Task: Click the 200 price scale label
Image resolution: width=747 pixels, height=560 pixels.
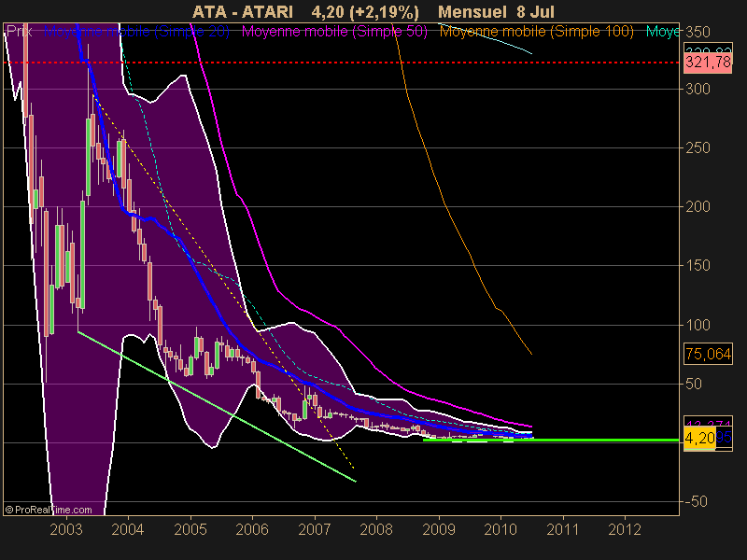Action: pyautogui.click(x=698, y=206)
